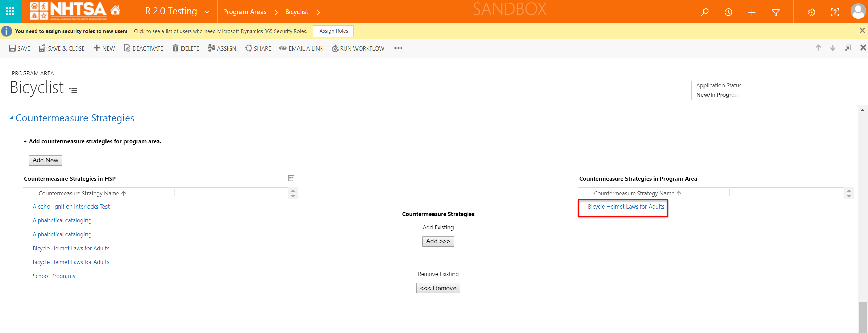
Task: Open Advanced Find funnel icon
Action: (x=776, y=12)
